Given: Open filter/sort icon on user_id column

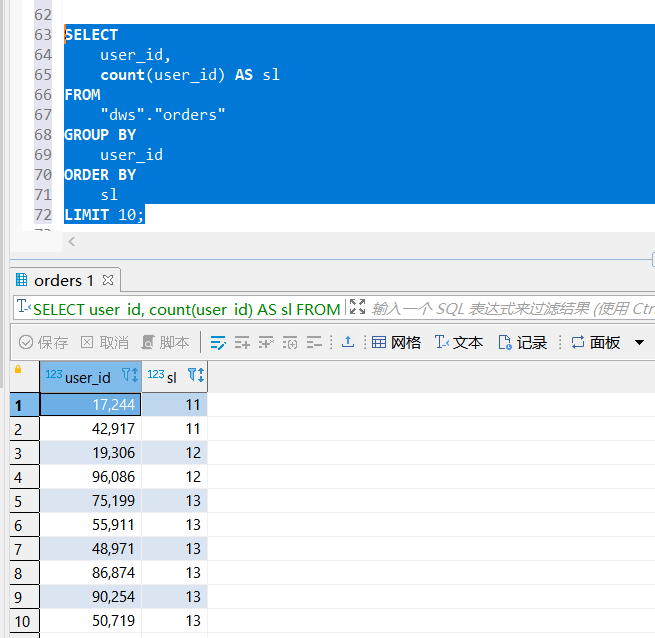Looking at the screenshot, I should point(129,376).
